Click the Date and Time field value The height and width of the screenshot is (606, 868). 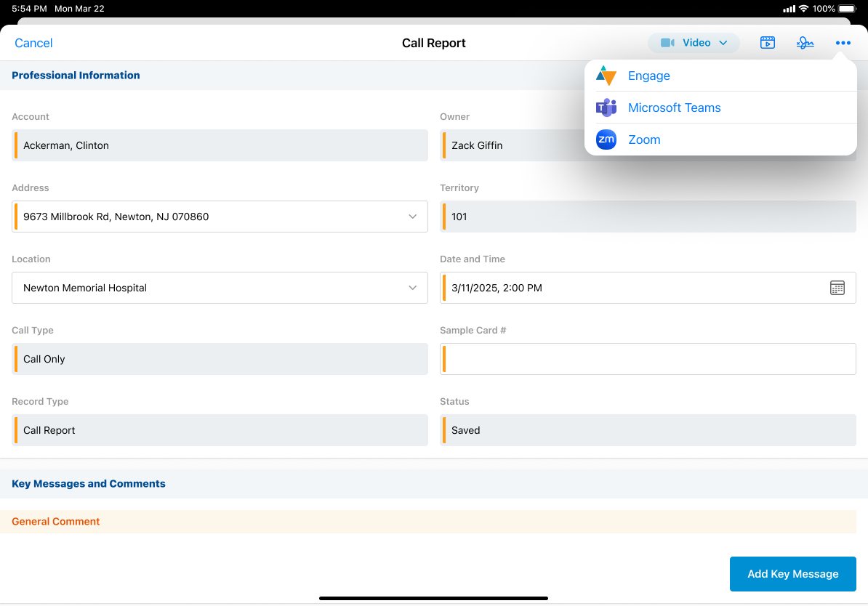coord(497,288)
